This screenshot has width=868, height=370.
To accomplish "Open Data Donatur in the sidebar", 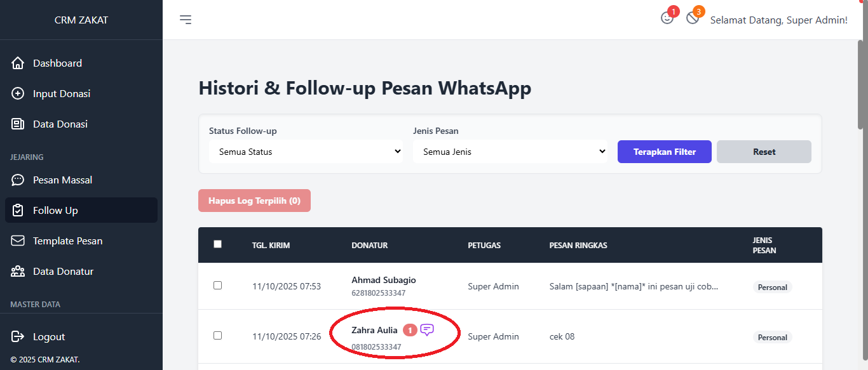I will 63,272.
